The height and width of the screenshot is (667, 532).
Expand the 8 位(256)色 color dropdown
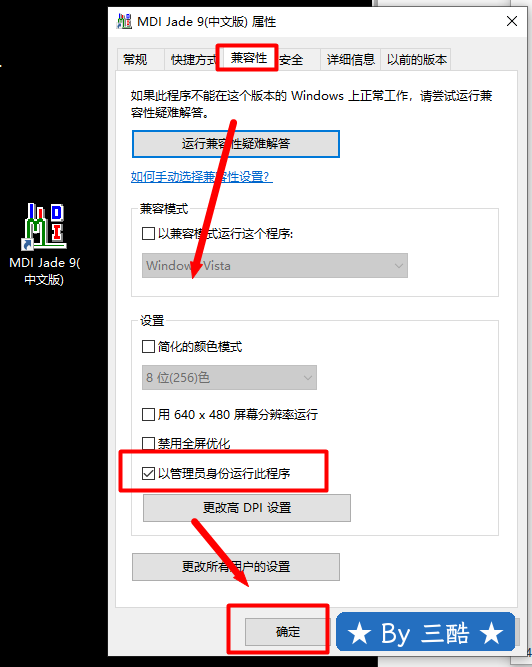pyautogui.click(x=229, y=378)
